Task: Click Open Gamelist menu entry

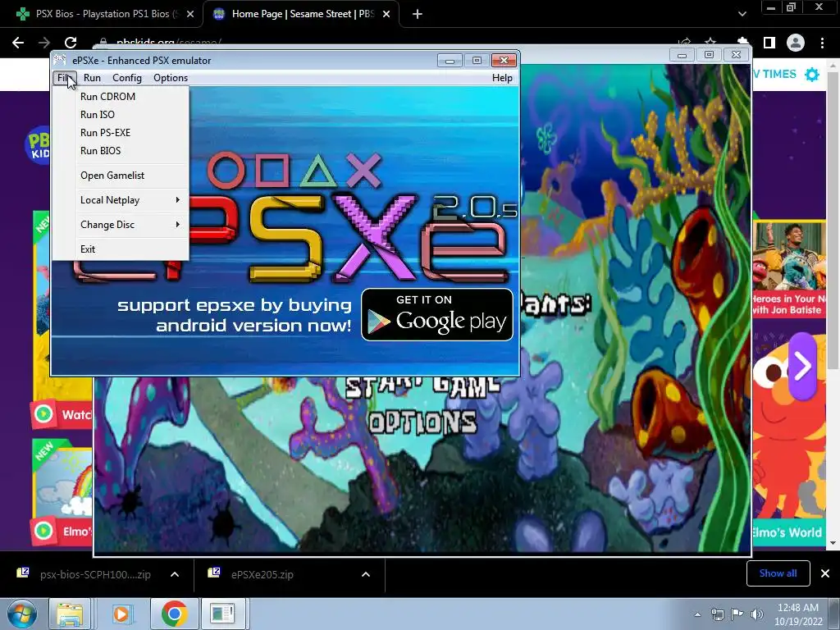Action: click(121, 176)
